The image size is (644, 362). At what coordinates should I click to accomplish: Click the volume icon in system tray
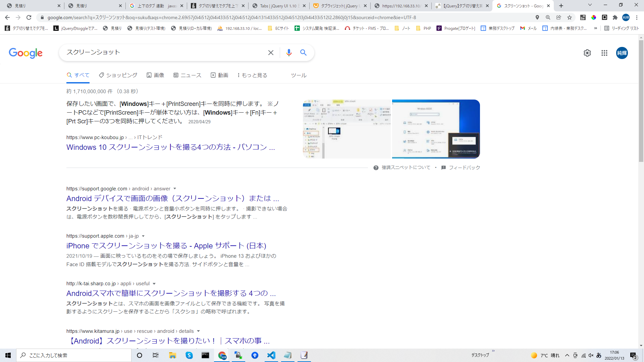coord(591,355)
